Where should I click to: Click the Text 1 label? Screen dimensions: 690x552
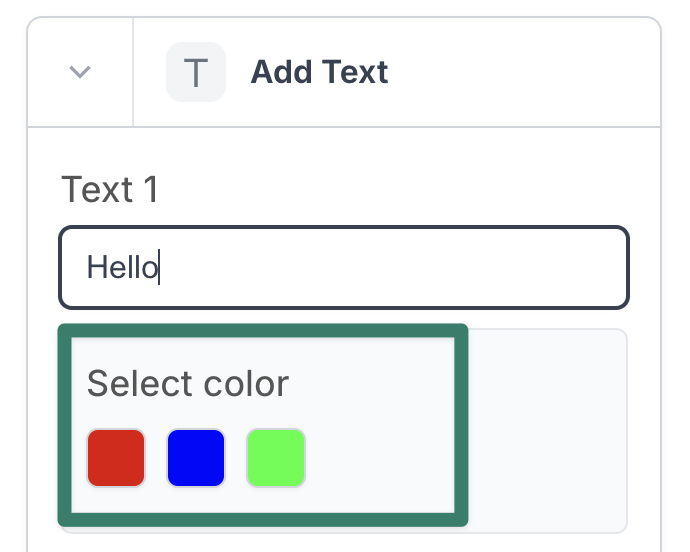point(110,189)
